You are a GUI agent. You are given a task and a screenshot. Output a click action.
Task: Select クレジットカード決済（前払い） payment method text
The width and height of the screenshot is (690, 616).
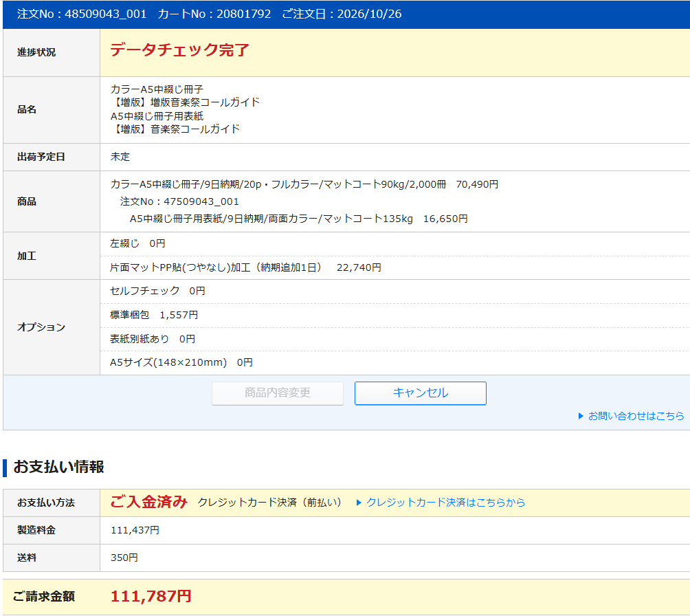click(270, 503)
